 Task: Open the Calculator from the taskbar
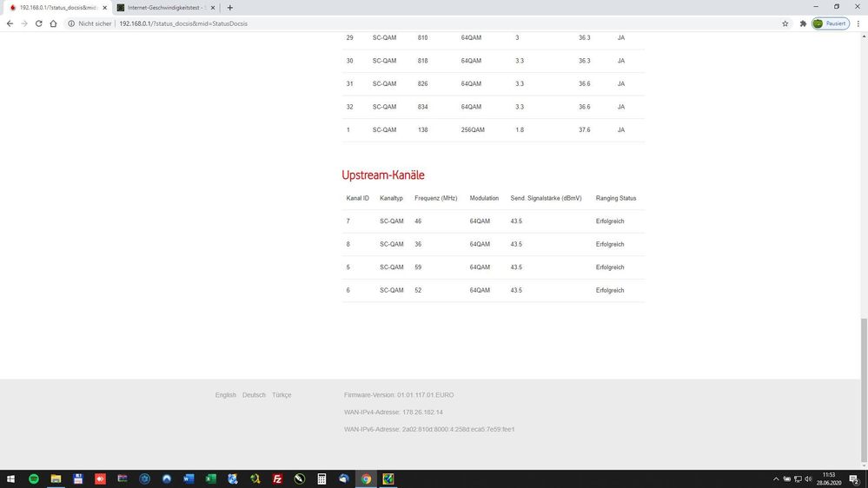[321, 478]
